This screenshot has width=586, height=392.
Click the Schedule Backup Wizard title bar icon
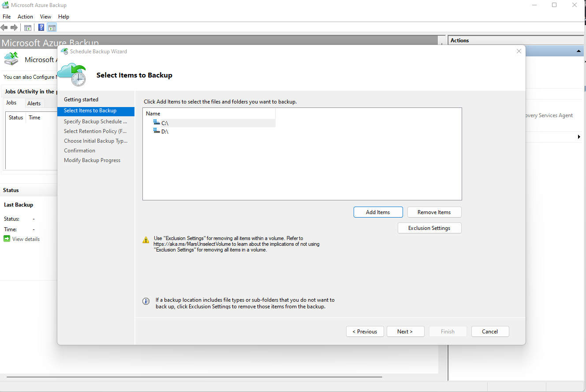pos(64,51)
